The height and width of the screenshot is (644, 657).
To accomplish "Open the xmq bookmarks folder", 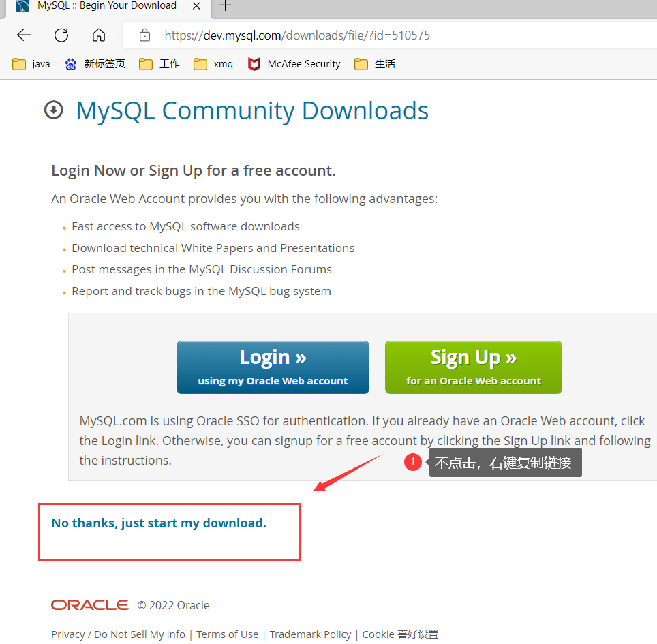I will [x=213, y=64].
